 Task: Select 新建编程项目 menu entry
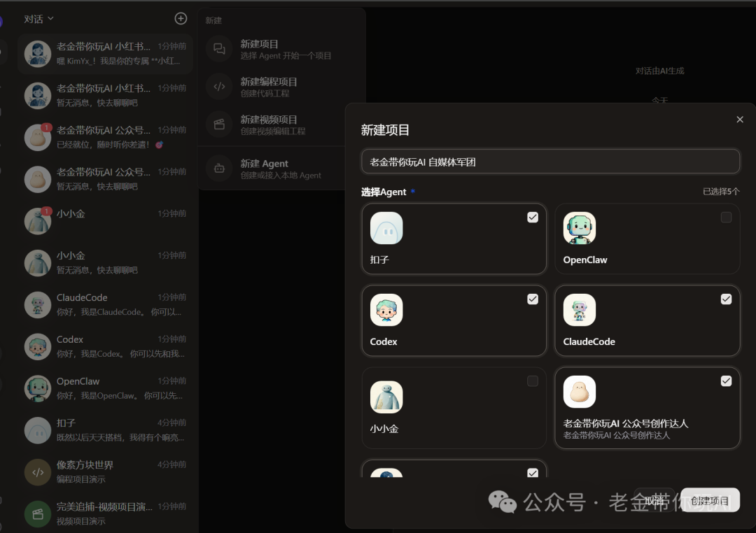pos(281,87)
